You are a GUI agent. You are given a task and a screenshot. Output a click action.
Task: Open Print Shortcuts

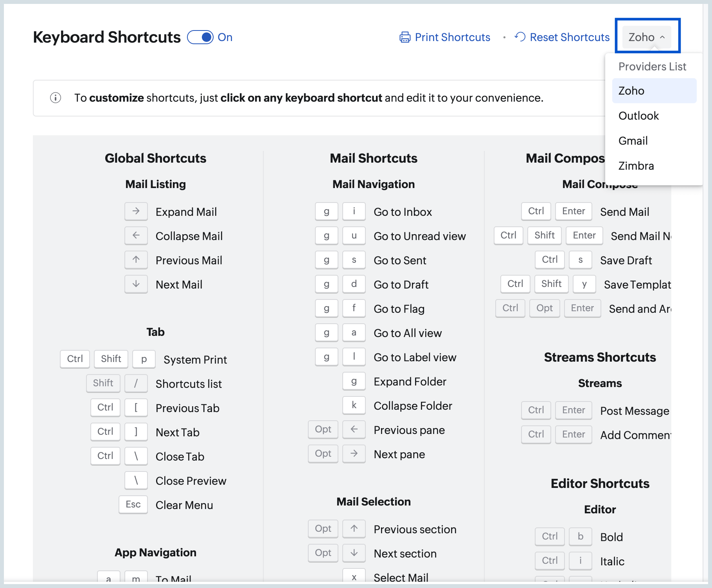(x=452, y=37)
